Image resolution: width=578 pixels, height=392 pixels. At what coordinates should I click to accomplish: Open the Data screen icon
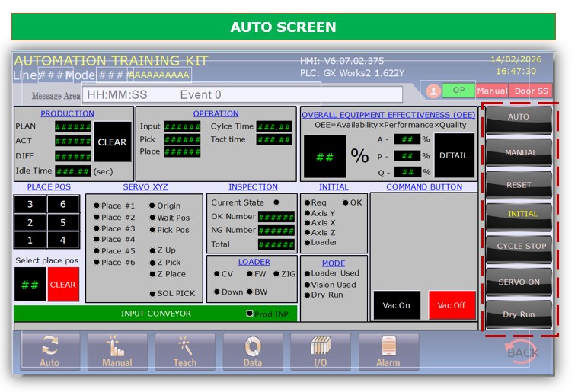[x=253, y=352]
